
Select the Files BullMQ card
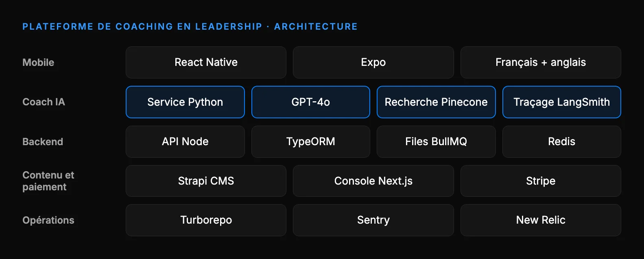[436, 141]
